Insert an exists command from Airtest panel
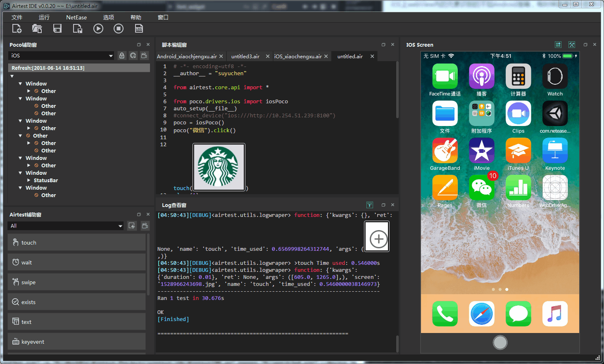The height and width of the screenshot is (364, 604). (76, 302)
